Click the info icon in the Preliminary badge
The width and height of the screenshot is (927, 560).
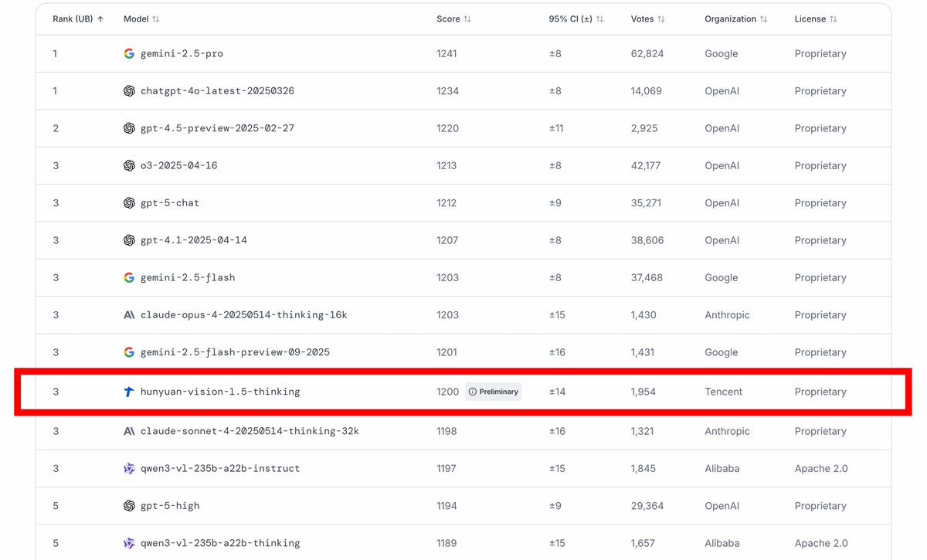click(x=473, y=392)
